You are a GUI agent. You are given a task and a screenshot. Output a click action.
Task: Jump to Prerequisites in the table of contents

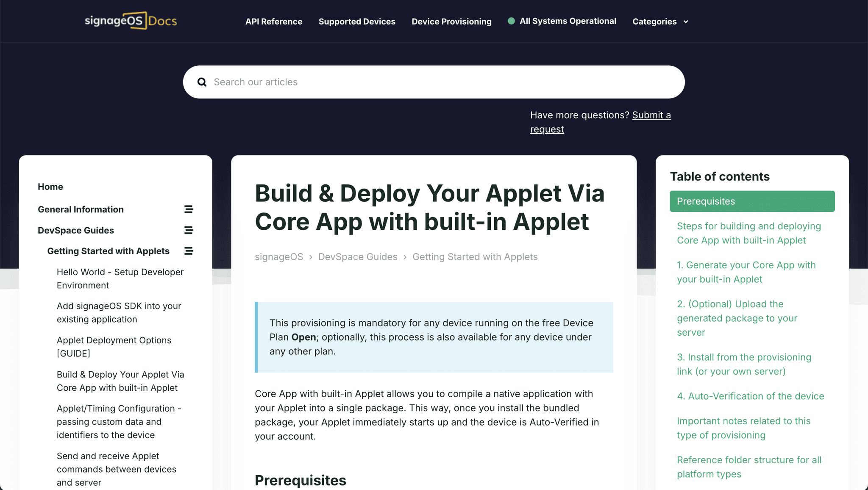tap(752, 201)
